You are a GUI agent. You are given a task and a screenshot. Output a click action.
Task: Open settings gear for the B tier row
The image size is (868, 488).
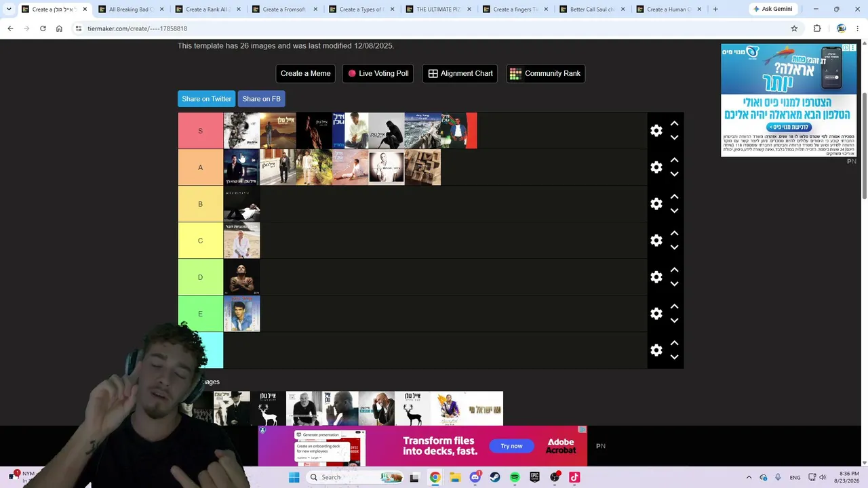click(x=656, y=203)
